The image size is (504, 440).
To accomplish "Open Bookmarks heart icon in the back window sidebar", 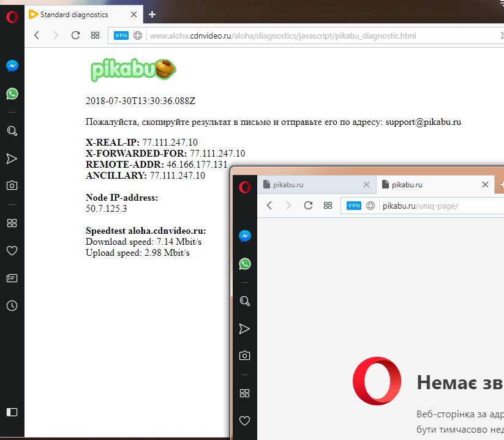I will [12, 250].
